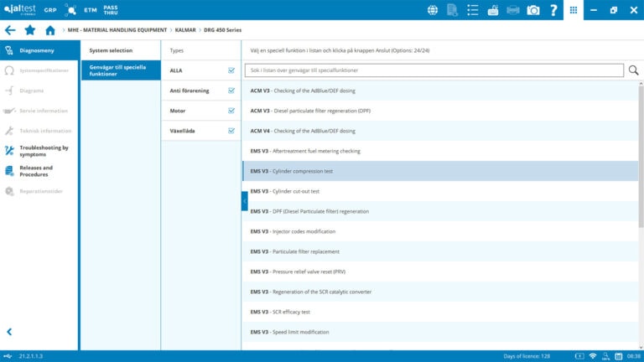Open the GRP module

coord(50,10)
